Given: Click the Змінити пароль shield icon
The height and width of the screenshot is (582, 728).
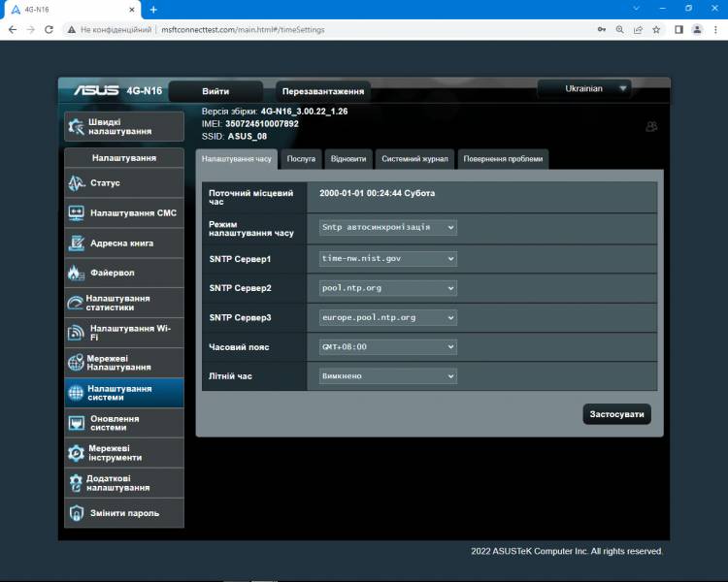Looking at the screenshot, I should (x=76, y=513).
